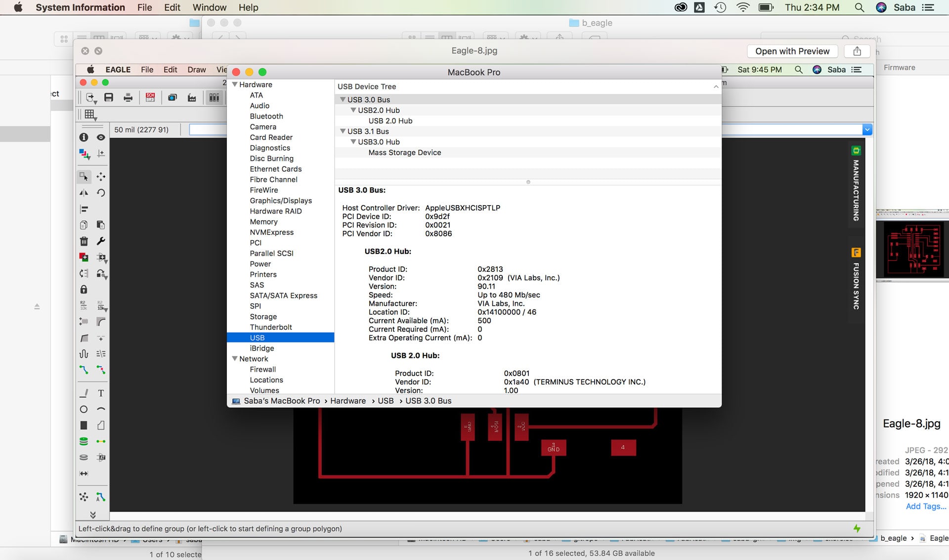This screenshot has height=560, width=949.
Task: Select the Change wrench tool
Action: point(101,241)
